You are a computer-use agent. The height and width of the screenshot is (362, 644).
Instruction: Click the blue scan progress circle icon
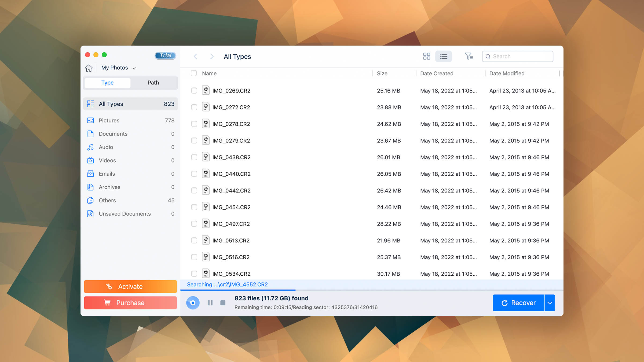click(x=193, y=303)
